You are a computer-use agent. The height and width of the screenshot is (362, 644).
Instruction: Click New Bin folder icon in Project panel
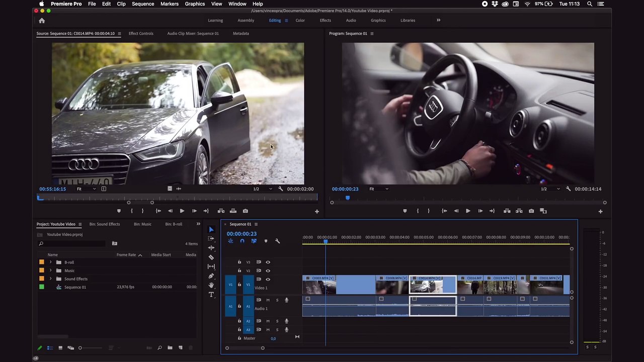click(170, 347)
